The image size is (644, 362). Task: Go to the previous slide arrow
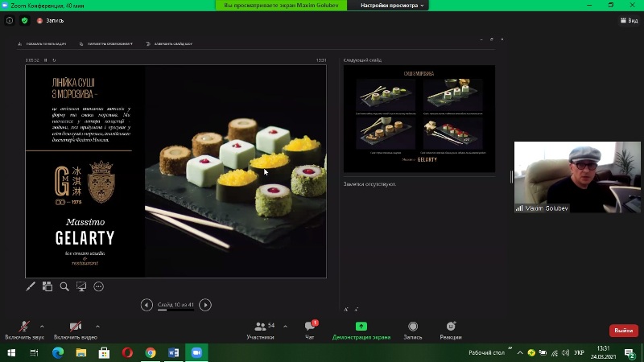[147, 305]
